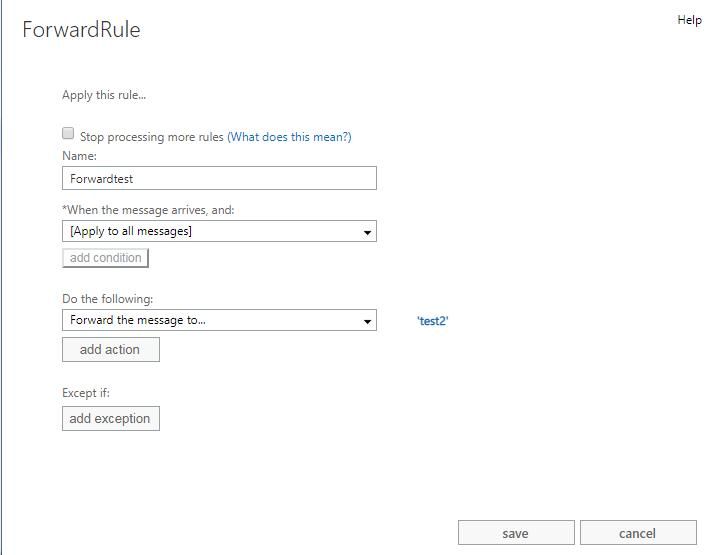Click the 'When the message arrives, and:' label
721x555 pixels.
(149, 210)
